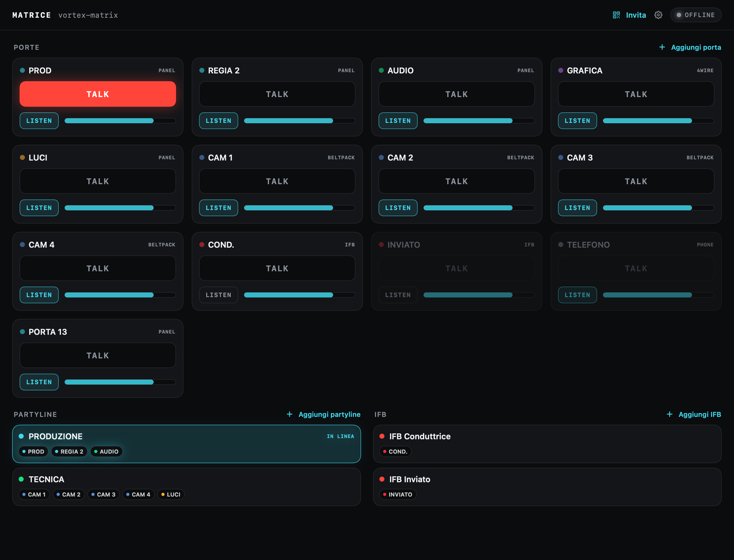This screenshot has width=734, height=560.
Task: Toggle LISTEN on GRAFICA
Action: point(577,121)
